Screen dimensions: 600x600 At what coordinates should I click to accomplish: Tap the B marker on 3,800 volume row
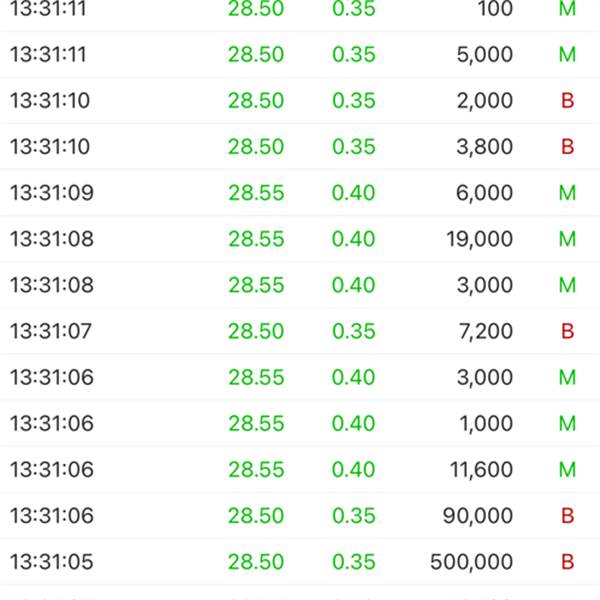pyautogui.click(x=567, y=147)
